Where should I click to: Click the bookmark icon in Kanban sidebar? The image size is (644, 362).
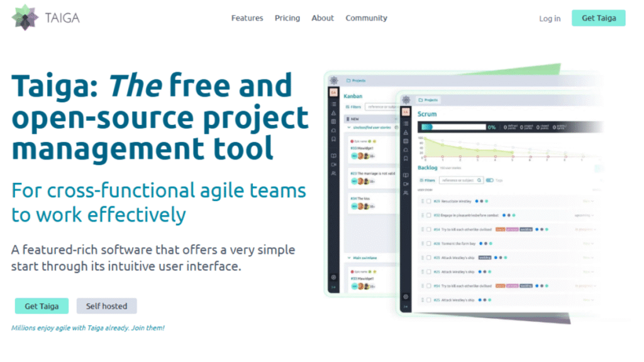click(x=334, y=139)
